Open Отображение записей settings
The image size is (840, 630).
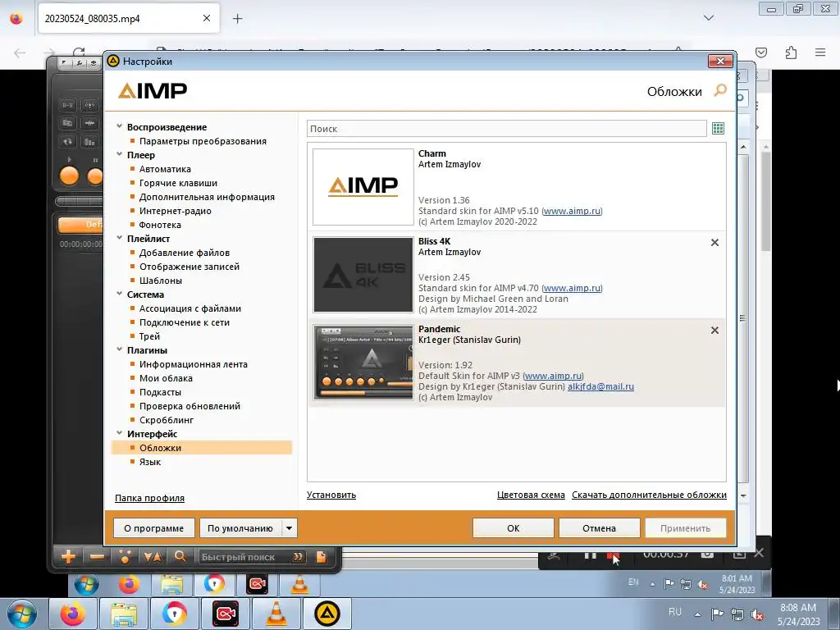(x=189, y=267)
